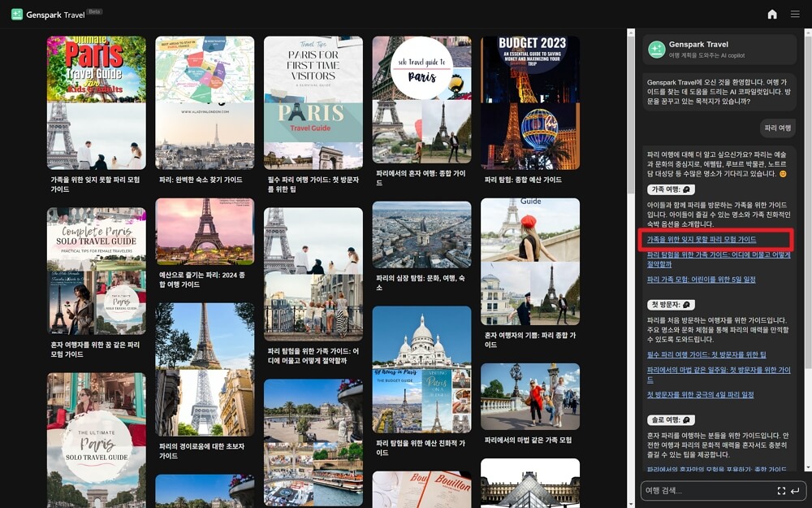Click the expand icon in search box
The height and width of the screenshot is (508, 812).
pos(781,491)
